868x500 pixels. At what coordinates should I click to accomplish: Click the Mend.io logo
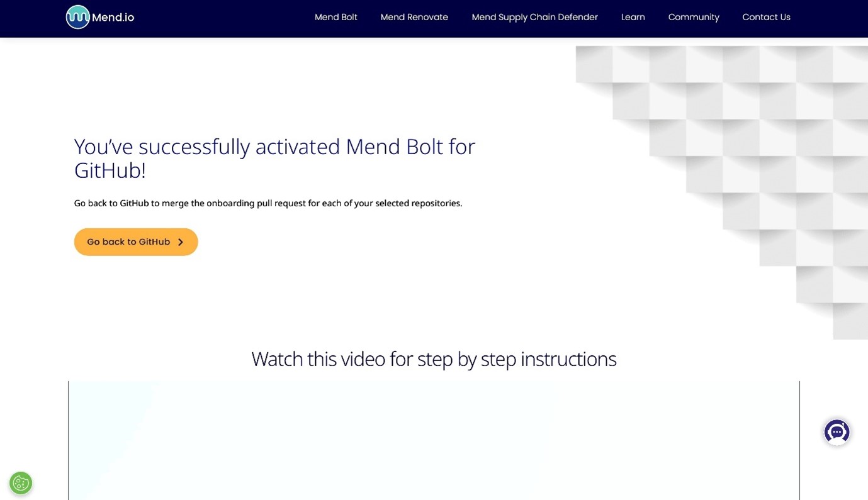100,17
